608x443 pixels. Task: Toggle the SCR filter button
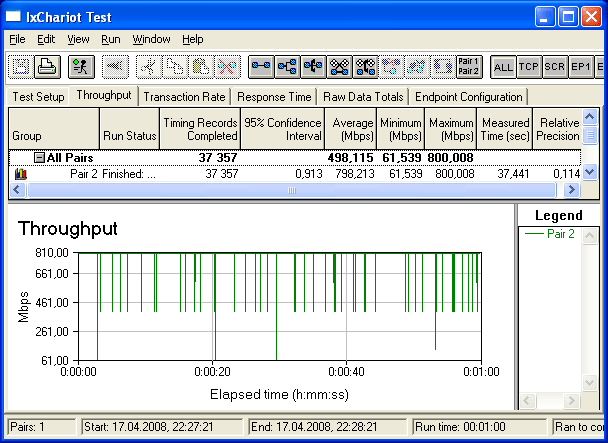555,67
